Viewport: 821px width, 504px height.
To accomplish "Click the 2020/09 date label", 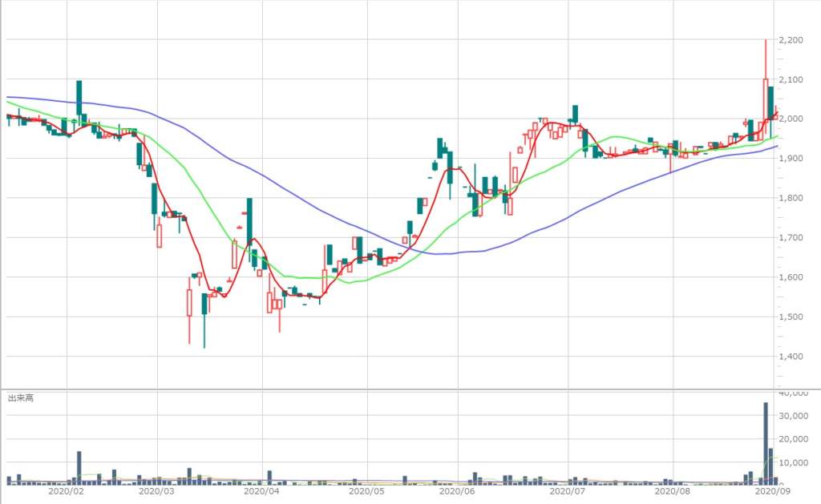I will click(x=773, y=491).
